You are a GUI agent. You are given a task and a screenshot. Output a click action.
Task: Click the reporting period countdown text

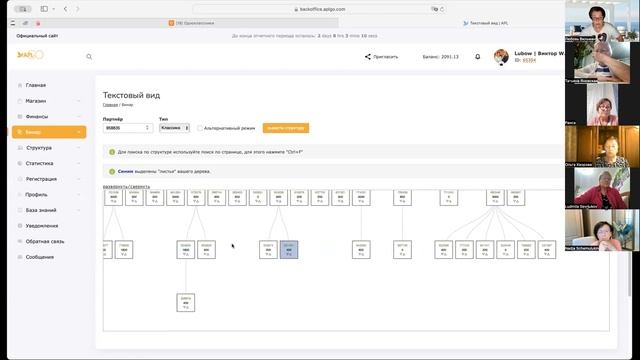pyautogui.click(x=304, y=36)
